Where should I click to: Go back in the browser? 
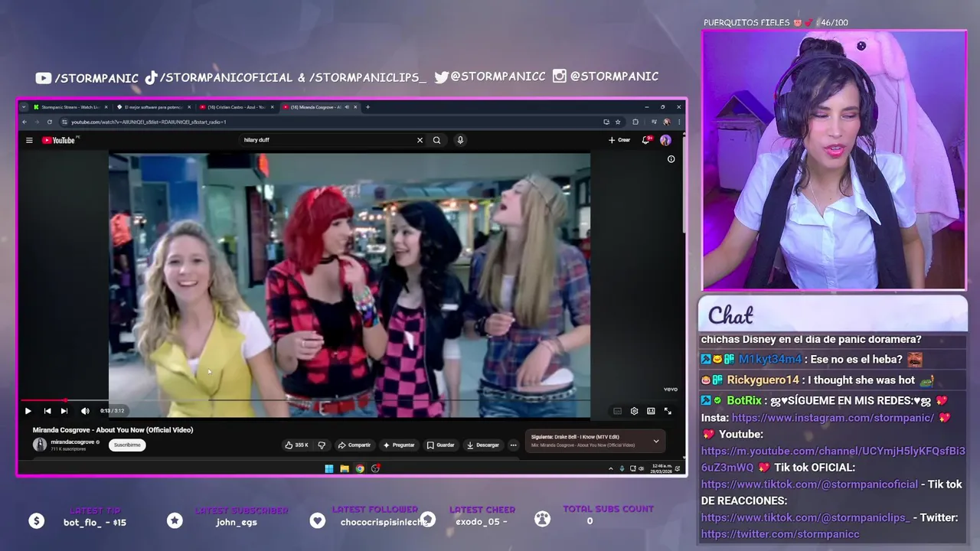(x=24, y=122)
